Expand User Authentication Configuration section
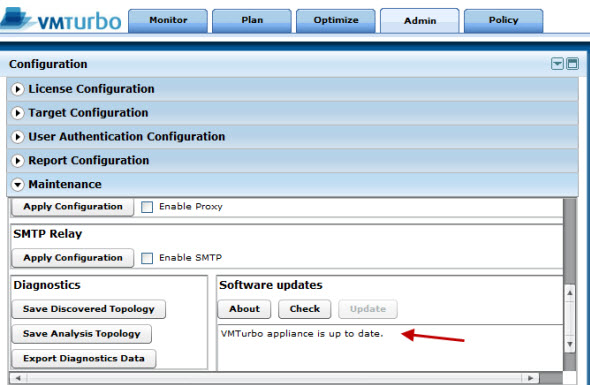Viewport: 590px width, 385px height. pos(292,137)
